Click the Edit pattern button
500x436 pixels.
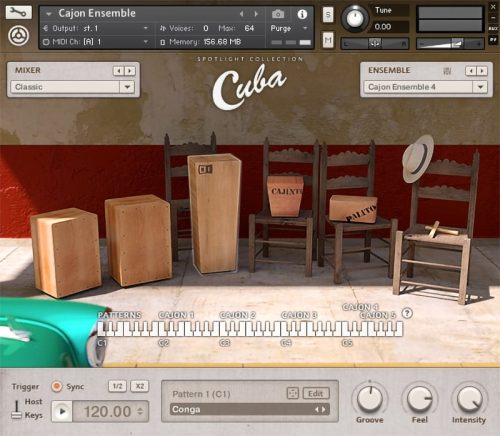316,393
